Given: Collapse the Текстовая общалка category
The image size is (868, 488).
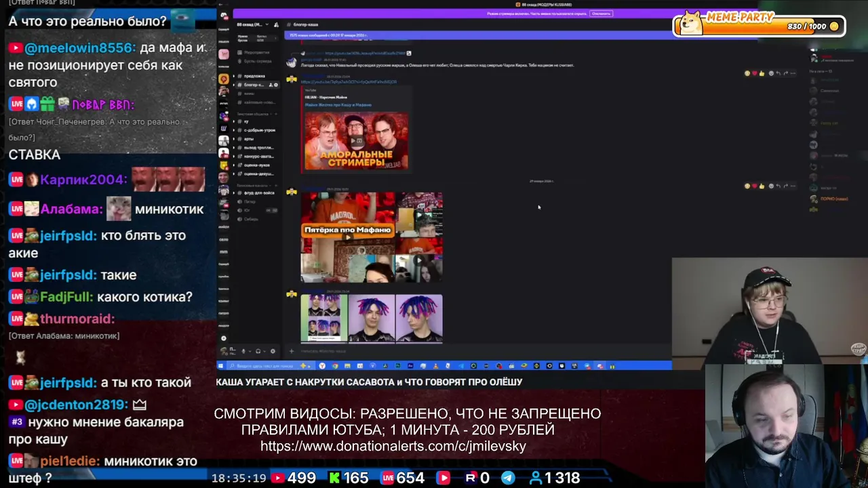Looking at the screenshot, I should coord(254,114).
